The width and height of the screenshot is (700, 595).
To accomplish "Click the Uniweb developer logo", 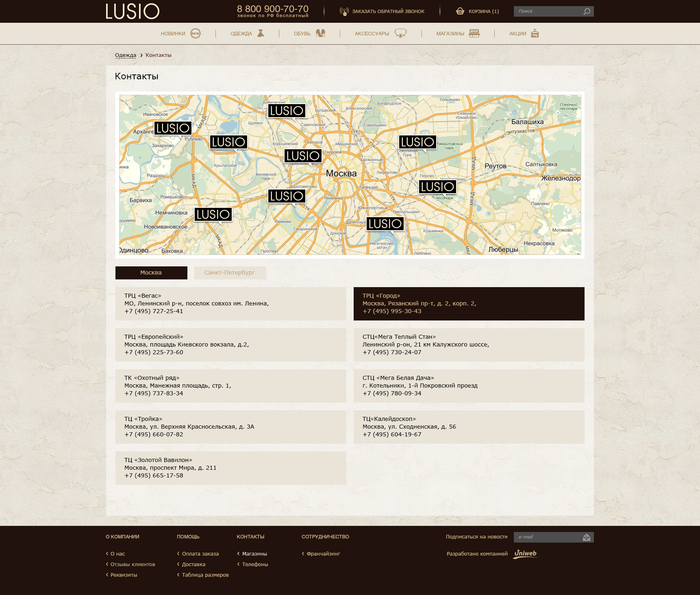I will click(525, 554).
